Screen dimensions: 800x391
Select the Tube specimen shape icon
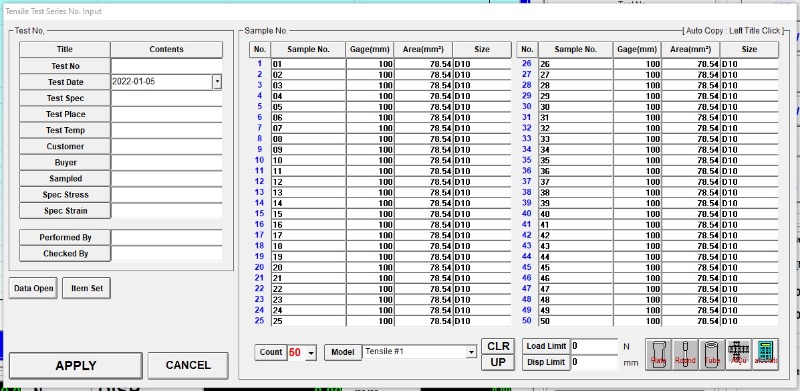pyautogui.click(x=712, y=354)
